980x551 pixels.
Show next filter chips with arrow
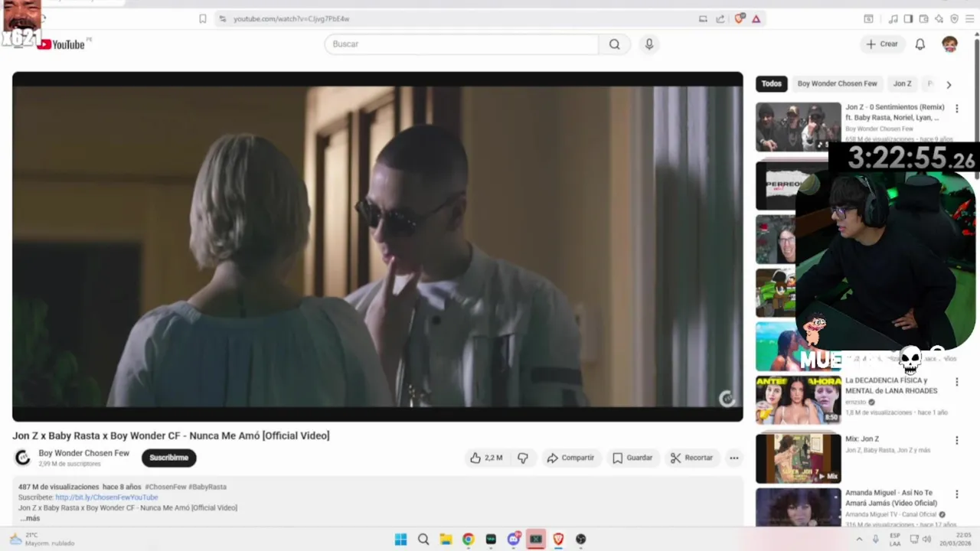tap(949, 85)
